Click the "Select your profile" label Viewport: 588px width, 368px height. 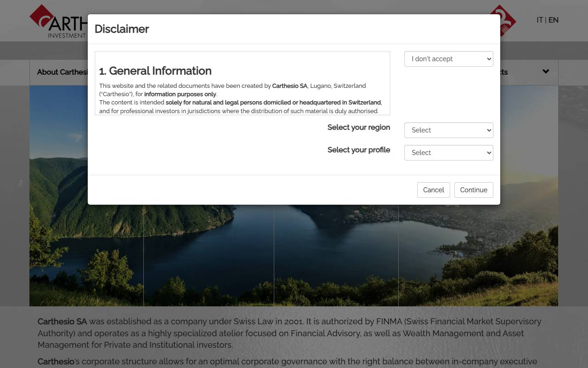point(359,150)
